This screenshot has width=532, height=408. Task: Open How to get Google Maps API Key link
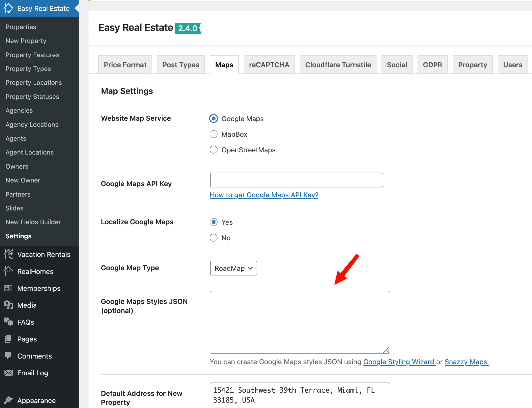[264, 195]
